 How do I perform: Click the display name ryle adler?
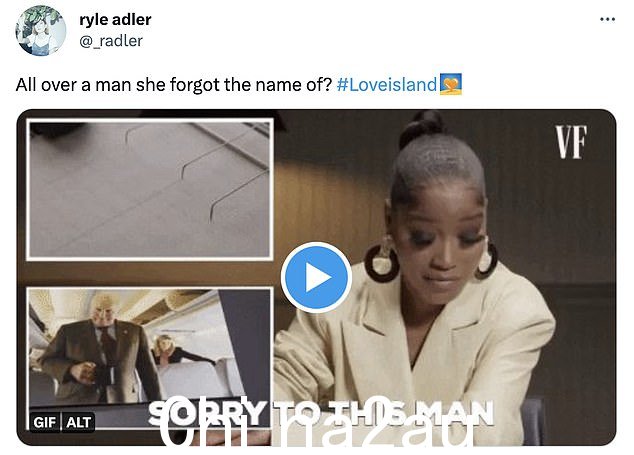pyautogui.click(x=115, y=19)
